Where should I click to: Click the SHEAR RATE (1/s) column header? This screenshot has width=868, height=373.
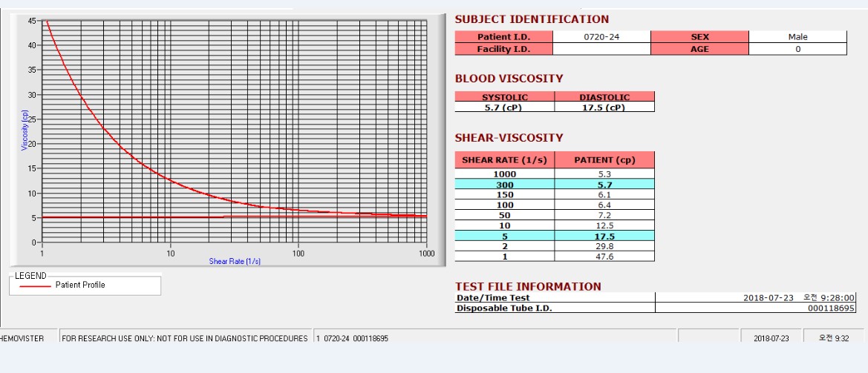tap(505, 160)
